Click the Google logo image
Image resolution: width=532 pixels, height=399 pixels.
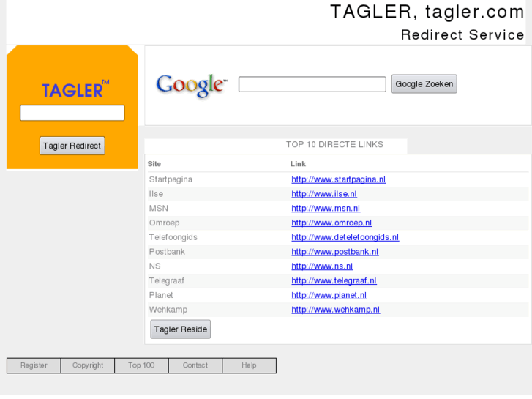[192, 86]
